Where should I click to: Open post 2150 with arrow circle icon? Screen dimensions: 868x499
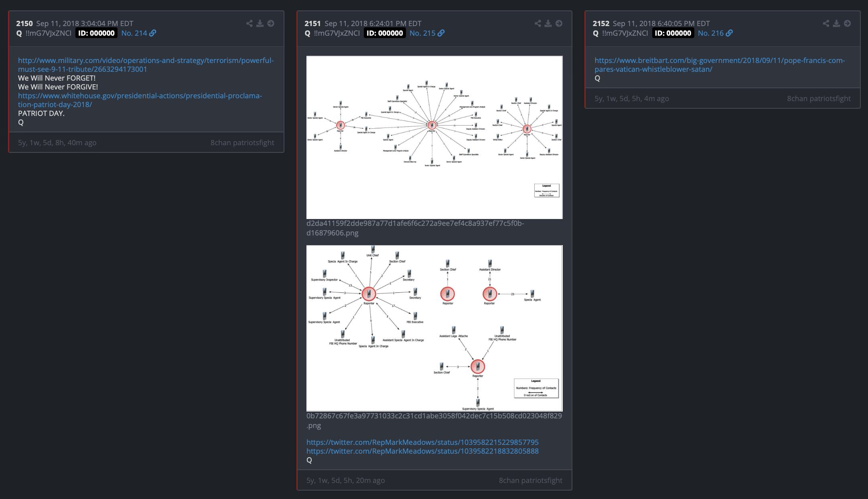click(x=271, y=24)
